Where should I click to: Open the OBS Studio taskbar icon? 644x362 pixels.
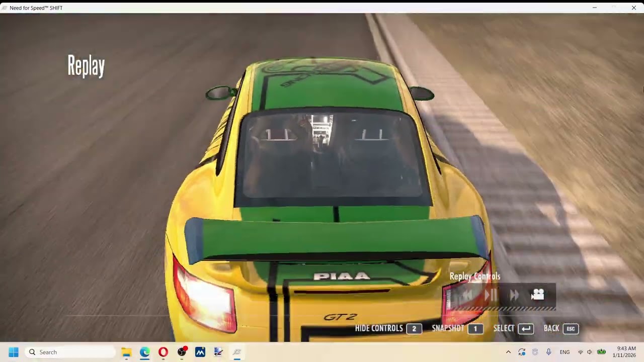pyautogui.click(x=182, y=352)
